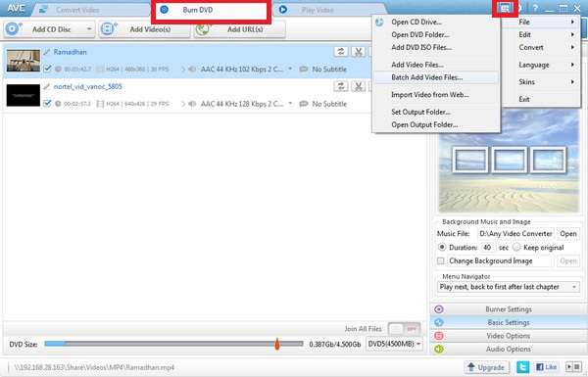Click the scissors clip icon on Ramadhan row
Image resolution: width=588 pixels, height=377 pixels.
358,52
